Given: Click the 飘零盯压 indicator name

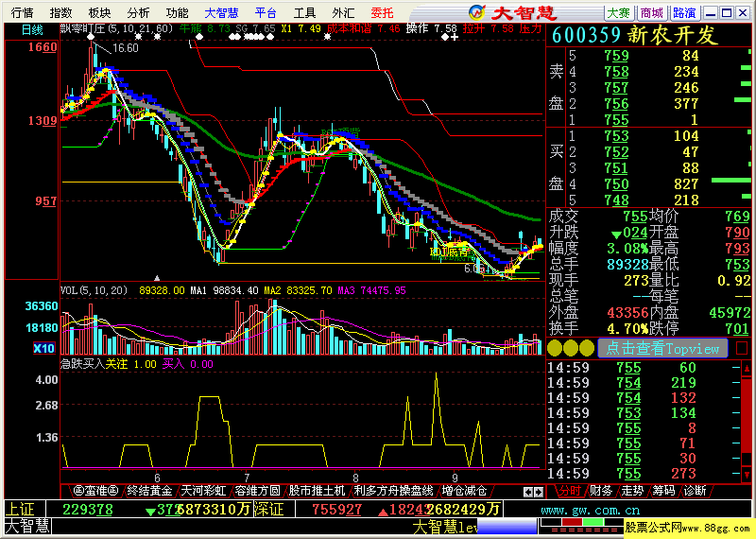Looking at the screenshot, I should pyautogui.click(x=82, y=28).
